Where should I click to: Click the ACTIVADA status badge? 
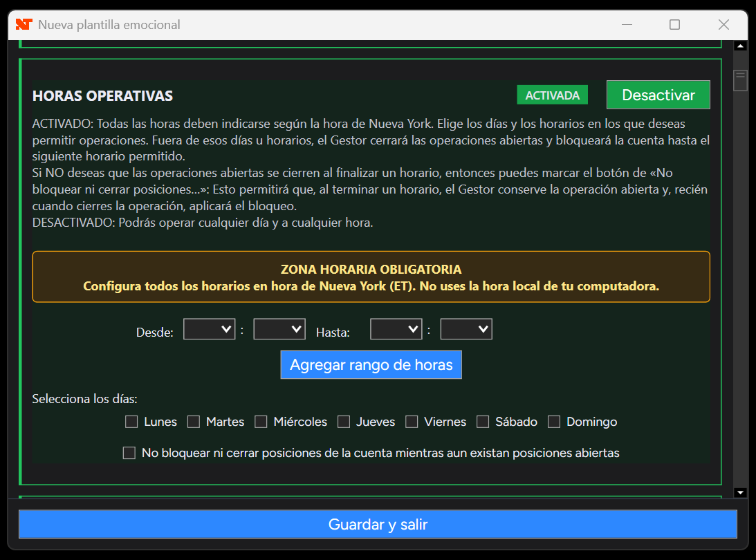pos(552,95)
